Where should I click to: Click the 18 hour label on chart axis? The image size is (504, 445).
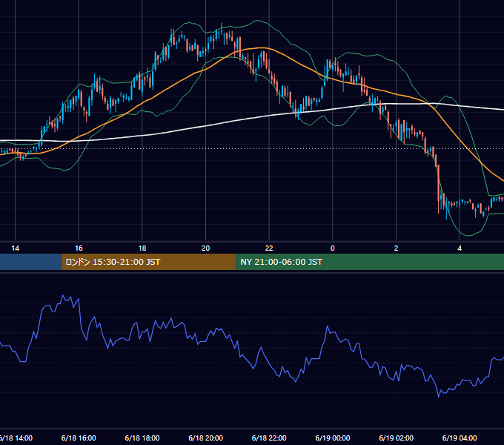pos(142,248)
